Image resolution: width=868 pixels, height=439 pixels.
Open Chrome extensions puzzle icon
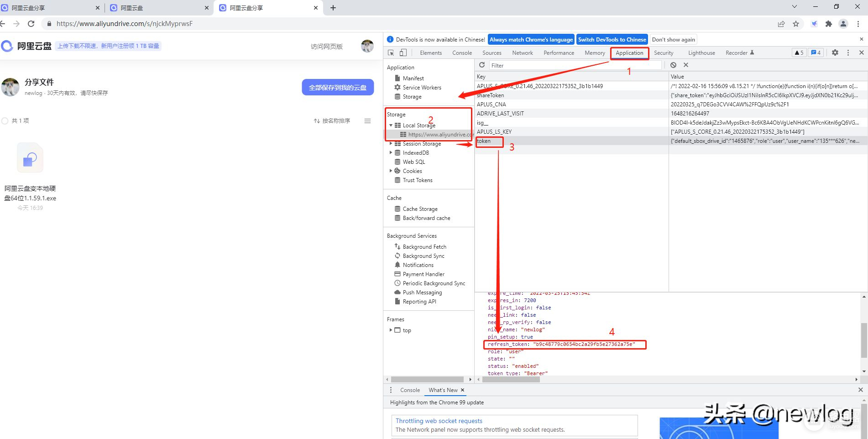click(x=829, y=24)
